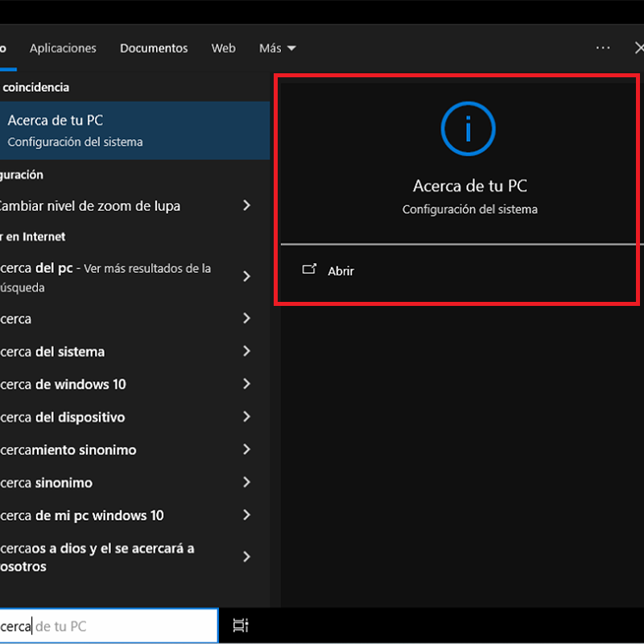Open Task View from the taskbar
Screen dimensions: 644x644
[x=241, y=625]
